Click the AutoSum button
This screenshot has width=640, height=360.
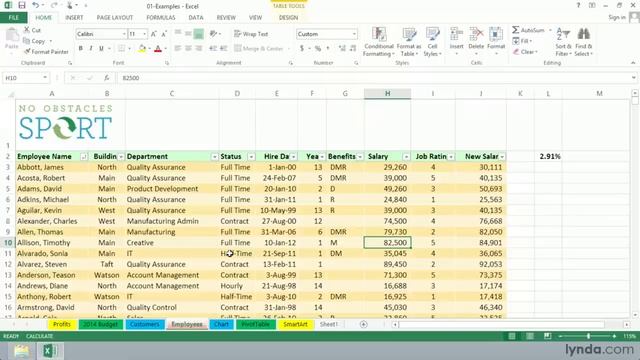coord(529,30)
